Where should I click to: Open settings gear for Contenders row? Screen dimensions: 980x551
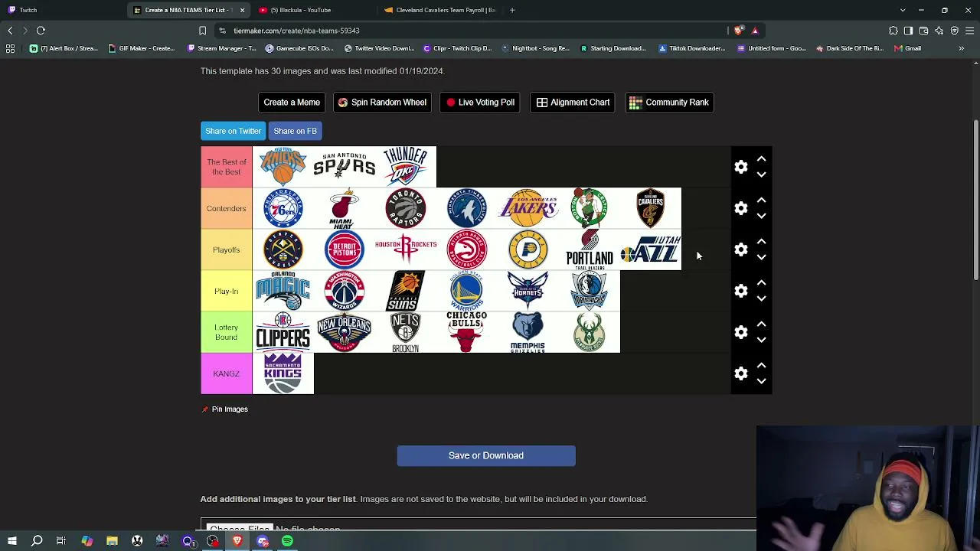pyautogui.click(x=741, y=208)
